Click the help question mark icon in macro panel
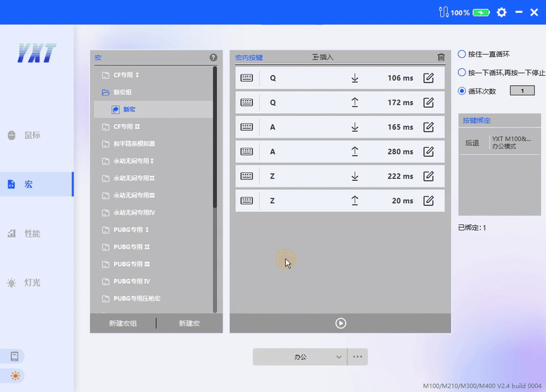 tap(213, 58)
